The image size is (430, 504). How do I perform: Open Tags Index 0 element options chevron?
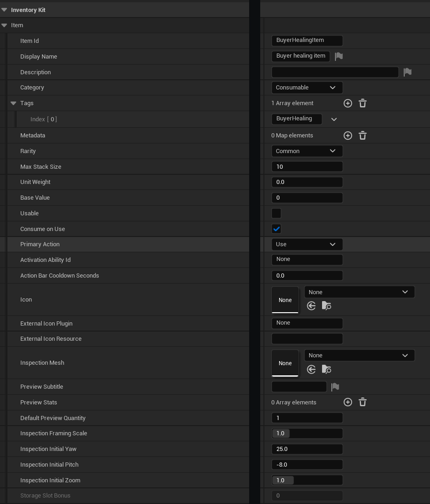[x=334, y=119]
